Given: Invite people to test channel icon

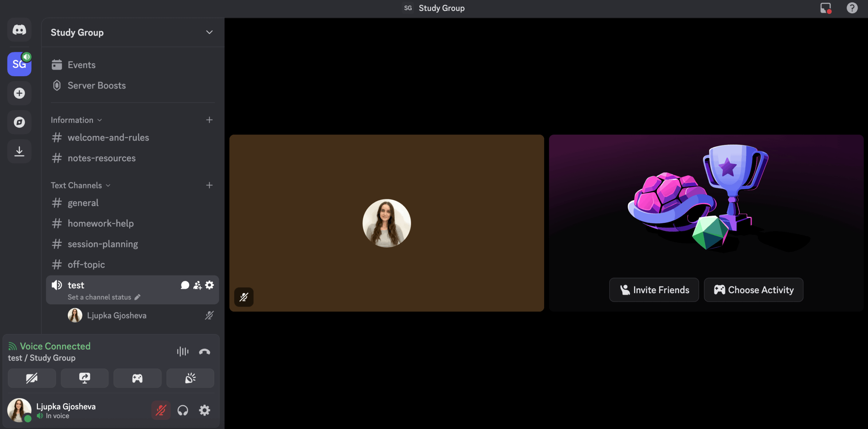Looking at the screenshot, I should pyautogui.click(x=197, y=285).
